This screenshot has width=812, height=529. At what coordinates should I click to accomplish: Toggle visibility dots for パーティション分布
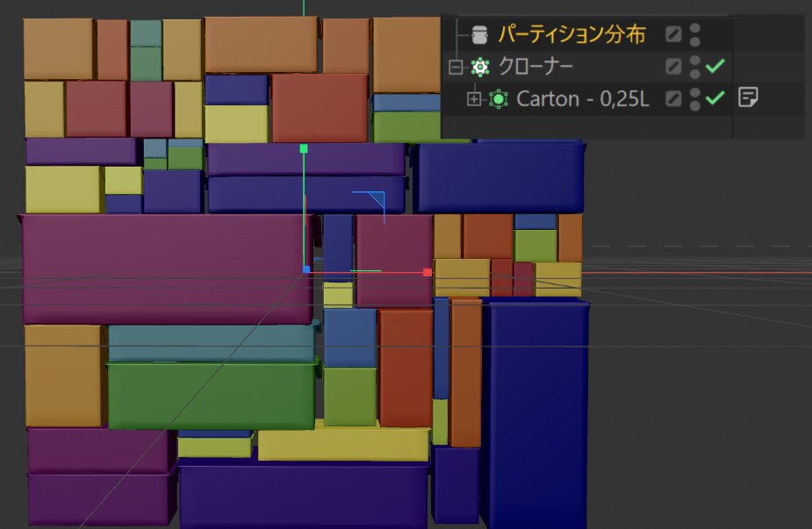pyautogui.click(x=695, y=34)
